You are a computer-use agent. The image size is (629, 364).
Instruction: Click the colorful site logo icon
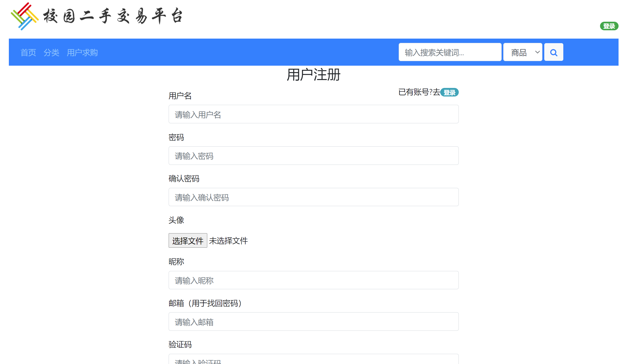(24, 16)
